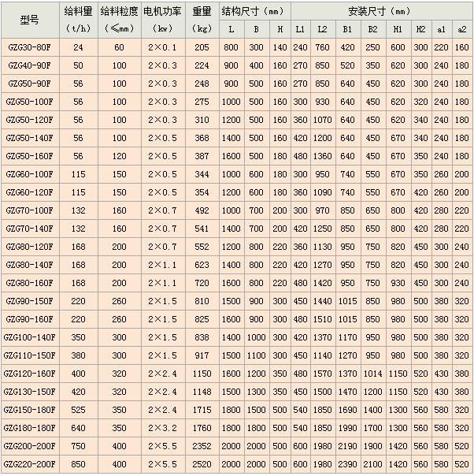
Task: Click the 安装尺寸 (mm) header
Action: (381, 12)
